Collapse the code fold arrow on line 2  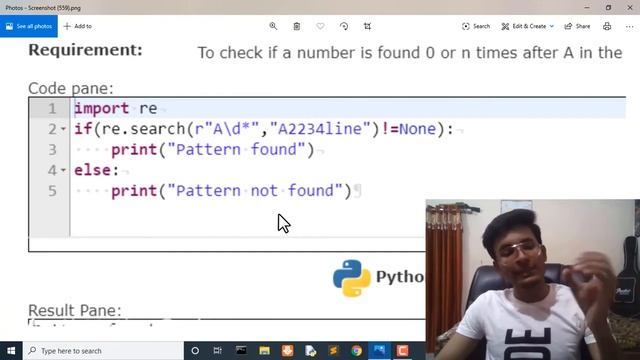point(63,129)
